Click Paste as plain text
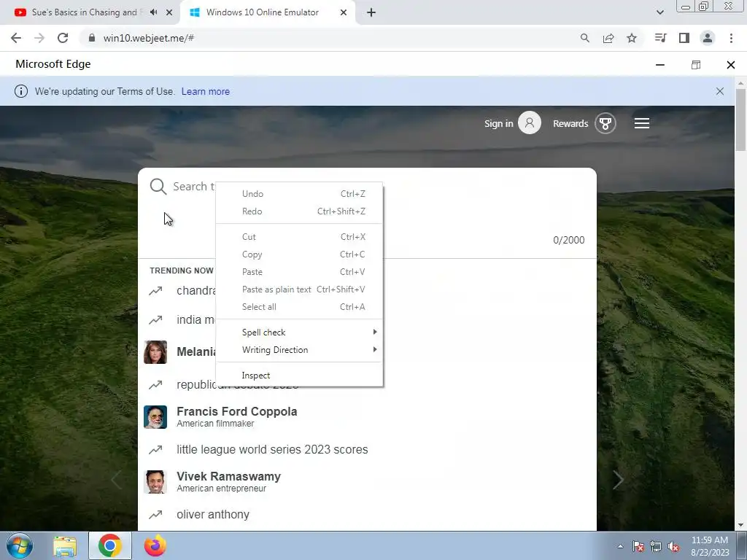 299,289
